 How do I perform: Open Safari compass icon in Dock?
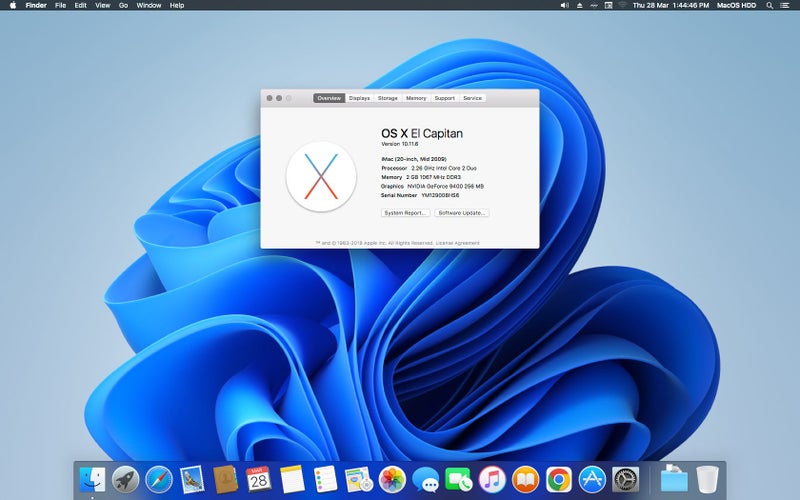[x=159, y=480]
